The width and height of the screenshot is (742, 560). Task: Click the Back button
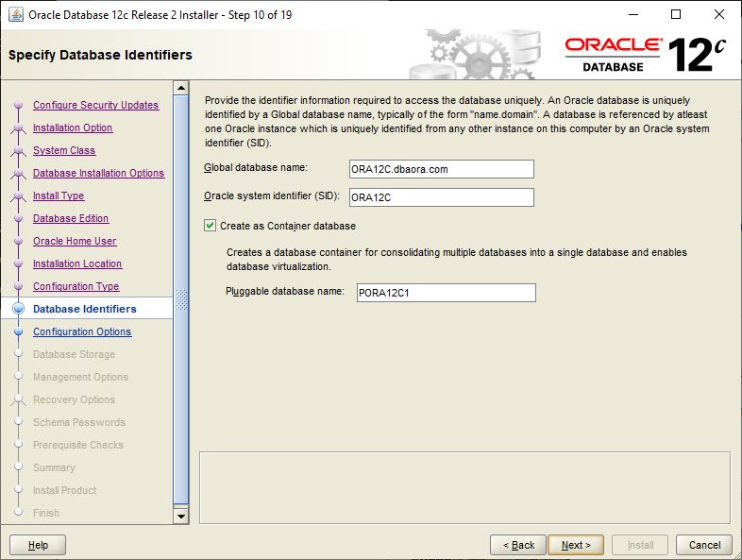point(518,545)
